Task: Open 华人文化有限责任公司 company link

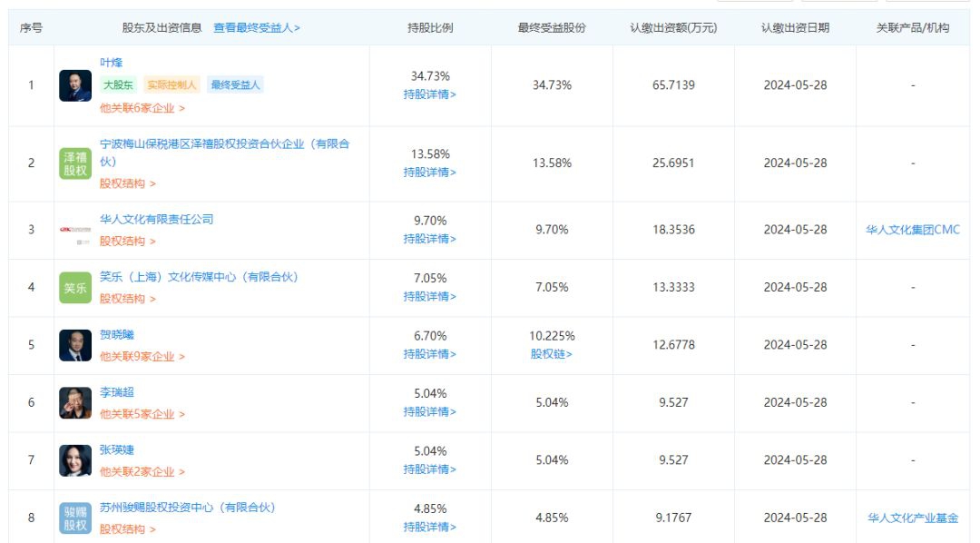Action: click(x=156, y=219)
